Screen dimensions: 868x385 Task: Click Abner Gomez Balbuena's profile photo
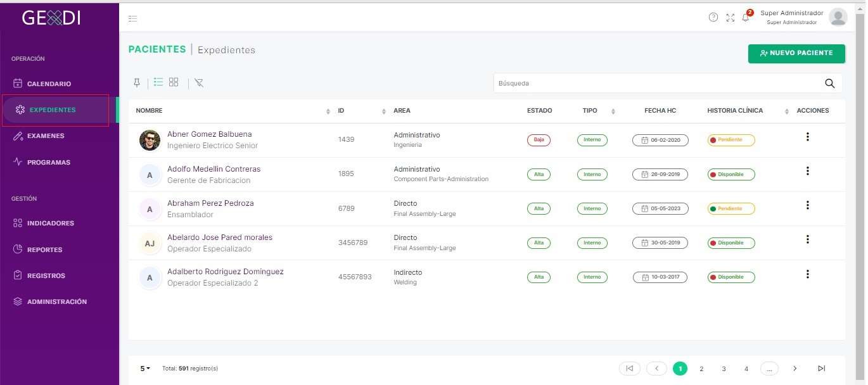pyautogui.click(x=150, y=140)
